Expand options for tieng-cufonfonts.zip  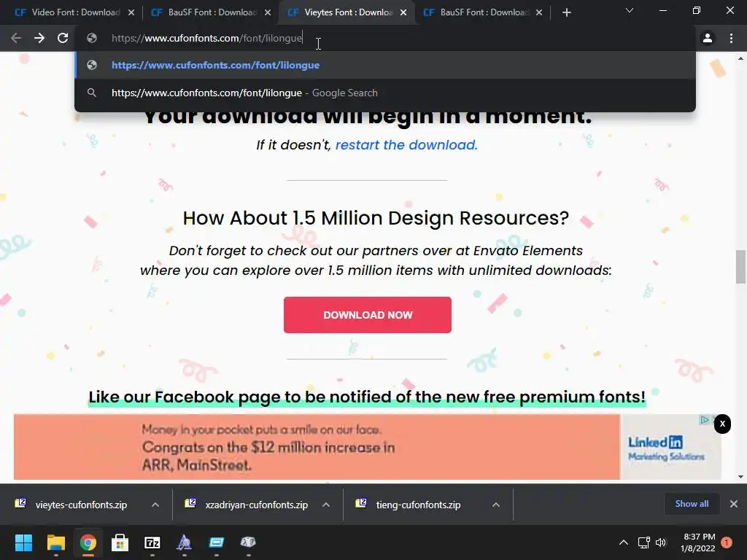point(496,505)
